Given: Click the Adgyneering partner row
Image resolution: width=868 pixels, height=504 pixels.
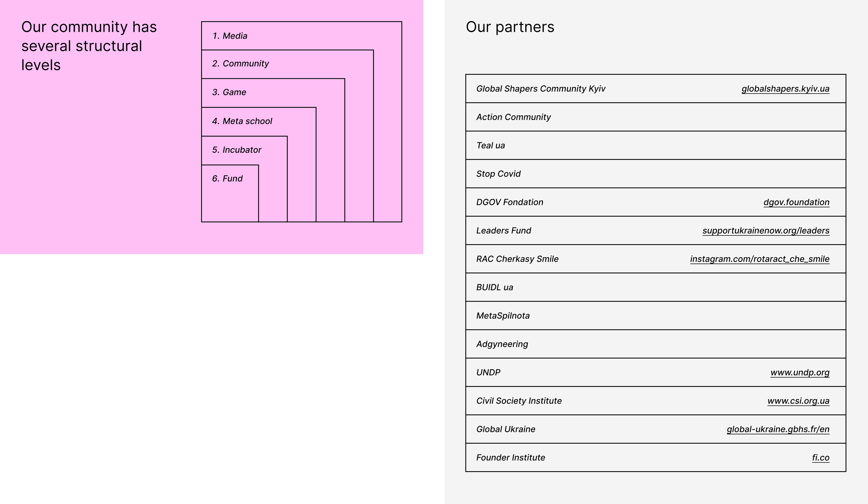Looking at the screenshot, I should [656, 344].
